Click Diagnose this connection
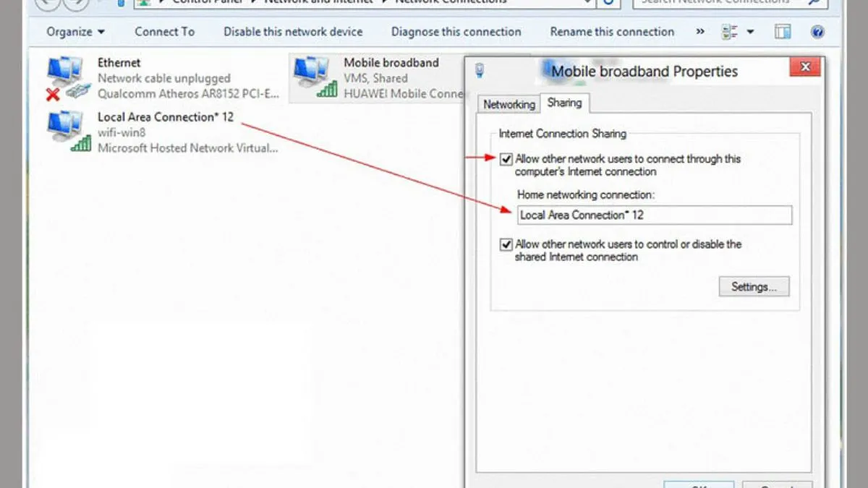Image resolution: width=868 pixels, height=488 pixels. [456, 32]
